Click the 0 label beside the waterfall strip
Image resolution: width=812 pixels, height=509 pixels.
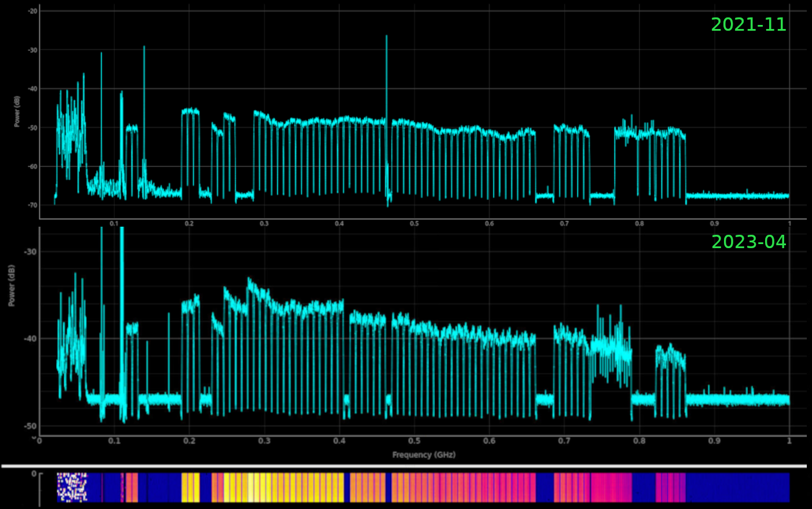[34, 474]
